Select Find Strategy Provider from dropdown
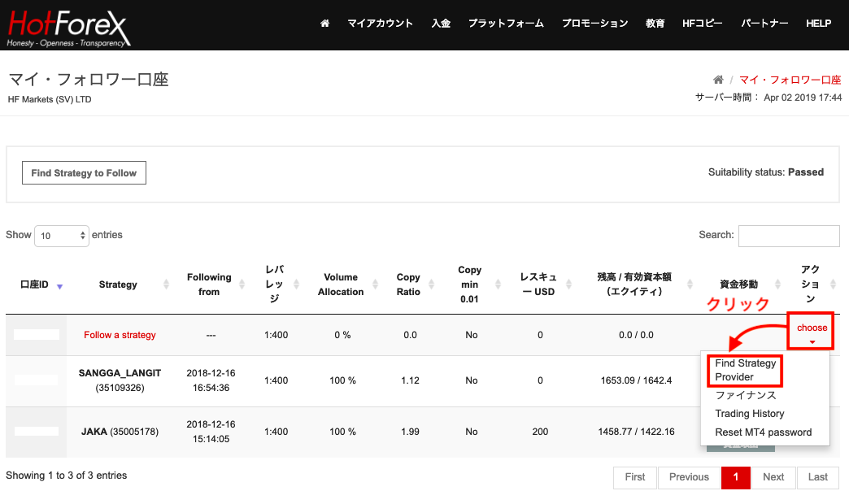Screen dimensions: 849x504 [745, 371]
